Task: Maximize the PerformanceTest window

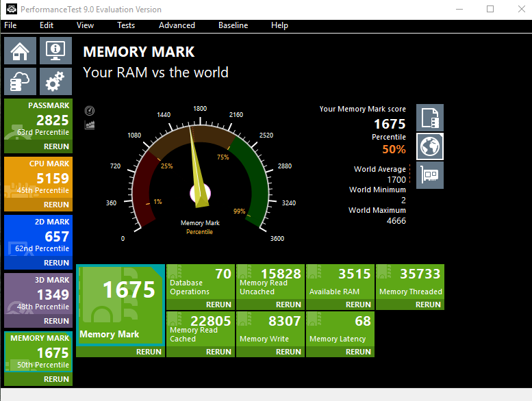Action: click(x=490, y=9)
